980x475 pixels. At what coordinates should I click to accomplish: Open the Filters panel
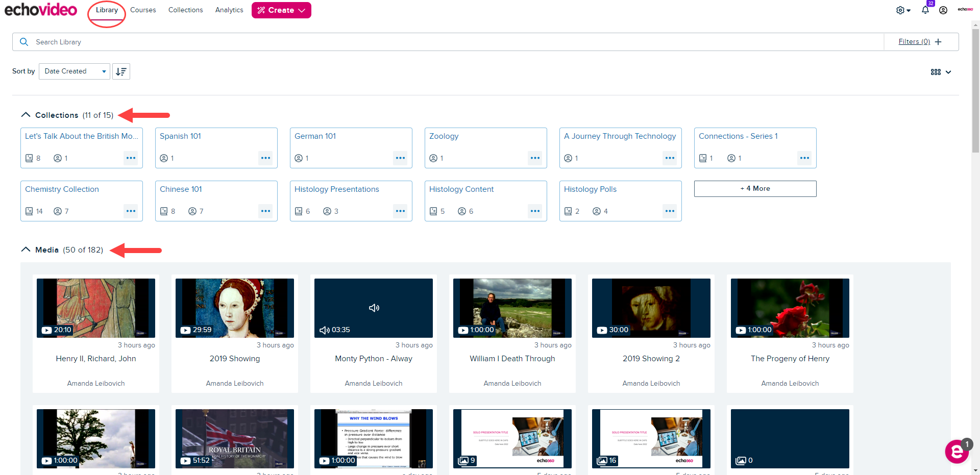click(x=914, y=41)
